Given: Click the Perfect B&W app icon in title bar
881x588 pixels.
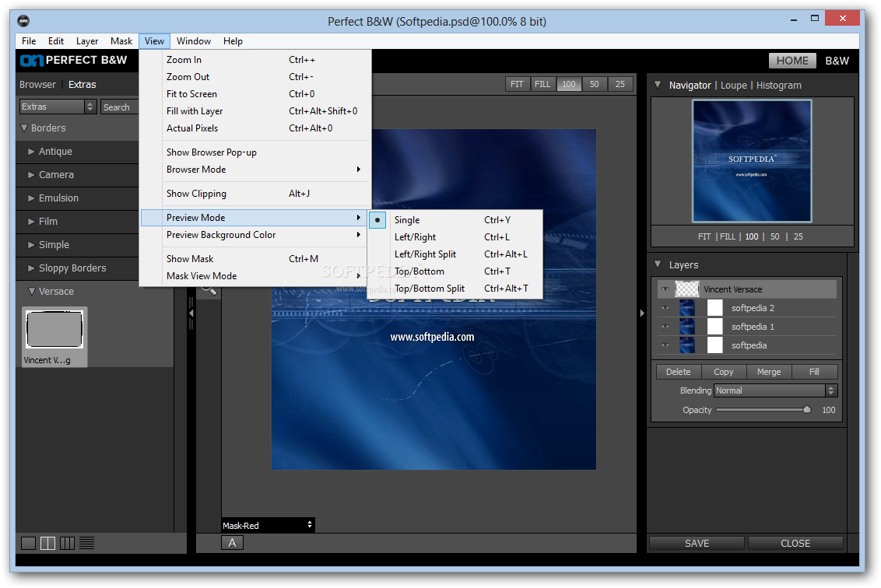Looking at the screenshot, I should 23,21.
